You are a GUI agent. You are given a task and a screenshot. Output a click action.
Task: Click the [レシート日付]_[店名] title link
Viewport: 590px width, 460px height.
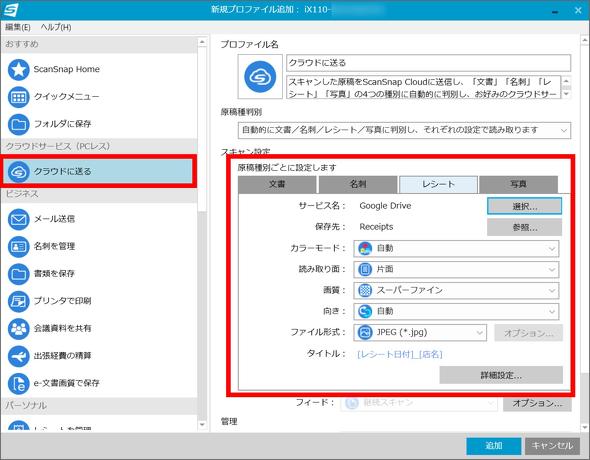tap(400, 354)
